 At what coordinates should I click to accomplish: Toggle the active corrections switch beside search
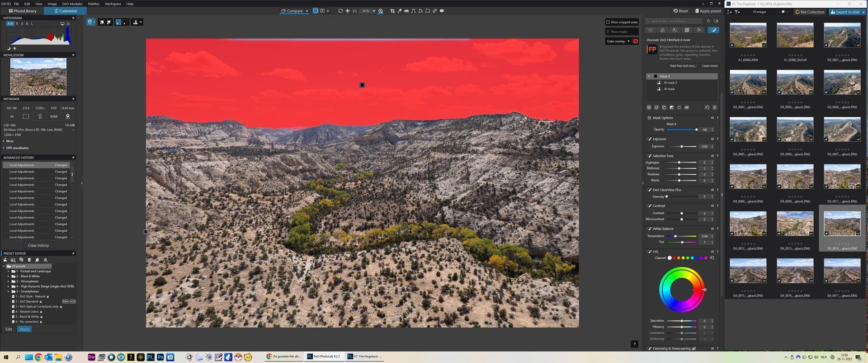pyautogui.click(x=716, y=21)
